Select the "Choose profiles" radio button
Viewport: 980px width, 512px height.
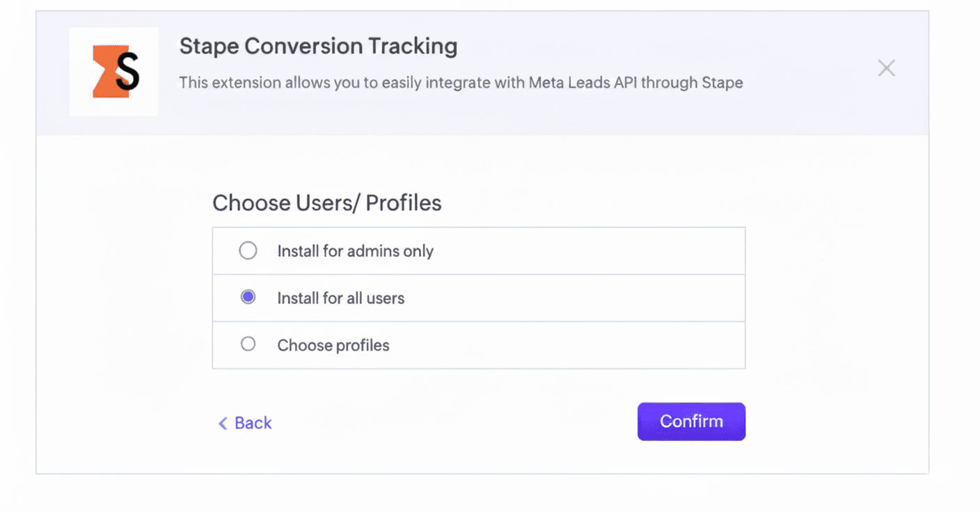point(248,344)
